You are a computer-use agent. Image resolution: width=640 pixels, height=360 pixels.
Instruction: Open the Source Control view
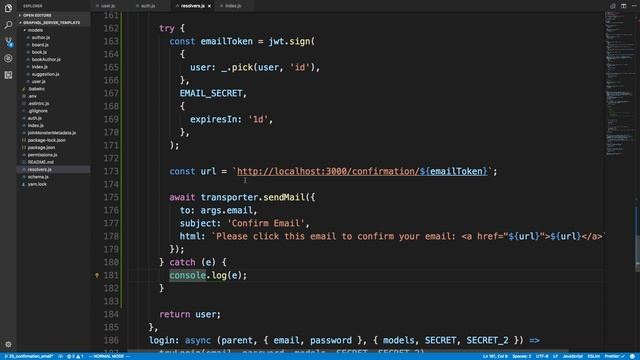click(x=8, y=42)
